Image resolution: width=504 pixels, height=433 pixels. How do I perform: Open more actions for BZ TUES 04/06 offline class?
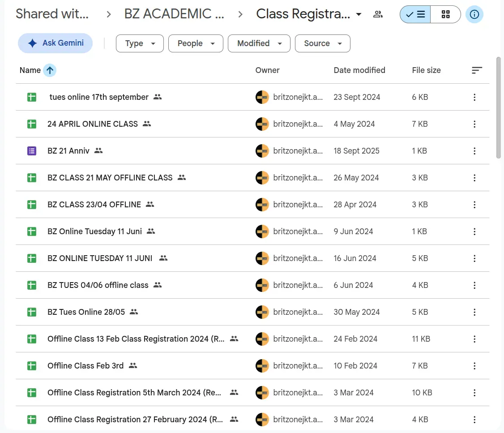[x=474, y=285]
